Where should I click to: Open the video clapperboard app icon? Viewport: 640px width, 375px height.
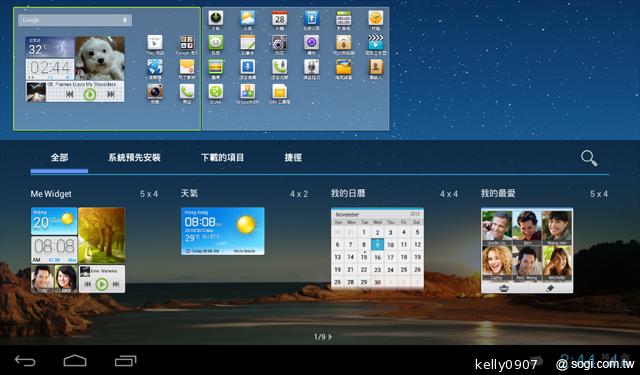tap(376, 42)
